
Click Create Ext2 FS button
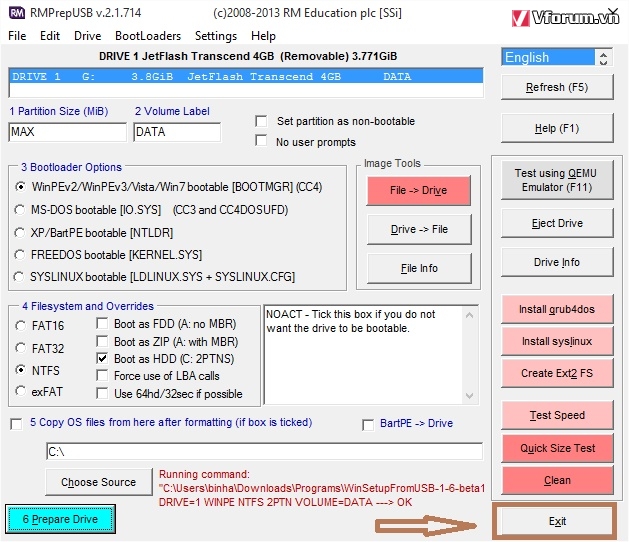[557, 374]
